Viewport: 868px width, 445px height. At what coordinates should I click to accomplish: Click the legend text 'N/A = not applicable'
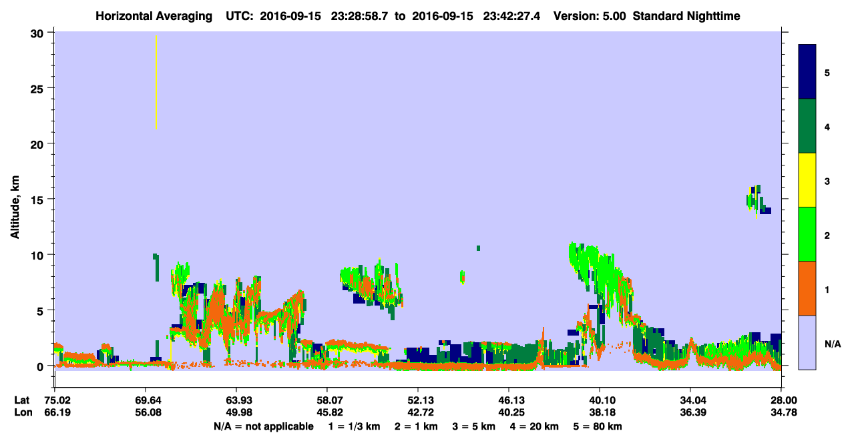[263, 426]
